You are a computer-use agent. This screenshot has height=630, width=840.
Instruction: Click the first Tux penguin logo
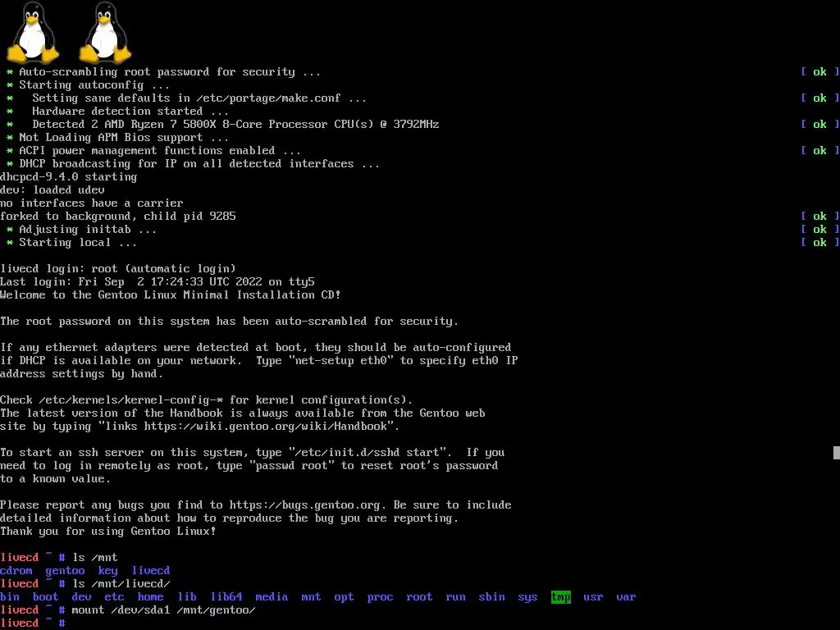[33, 32]
